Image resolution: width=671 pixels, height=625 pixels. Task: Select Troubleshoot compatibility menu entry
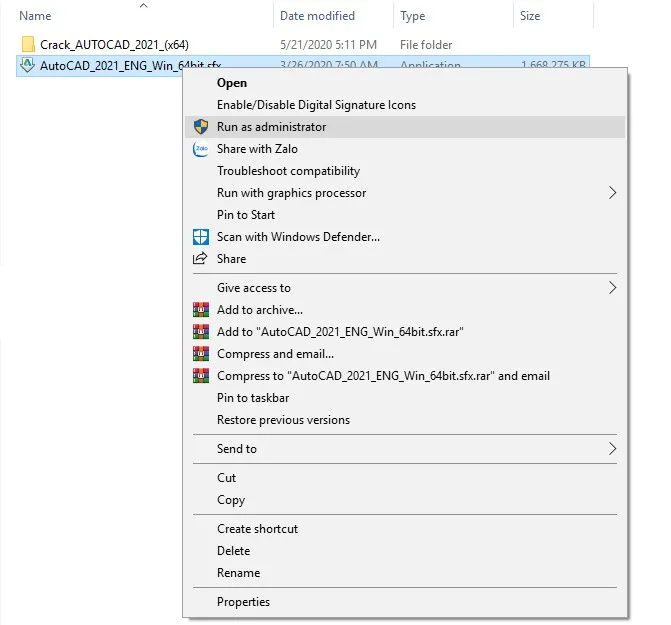[x=288, y=171]
